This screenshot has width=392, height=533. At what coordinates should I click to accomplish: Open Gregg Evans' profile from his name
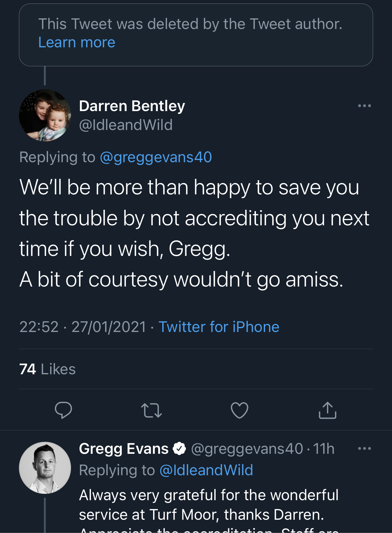point(124,449)
